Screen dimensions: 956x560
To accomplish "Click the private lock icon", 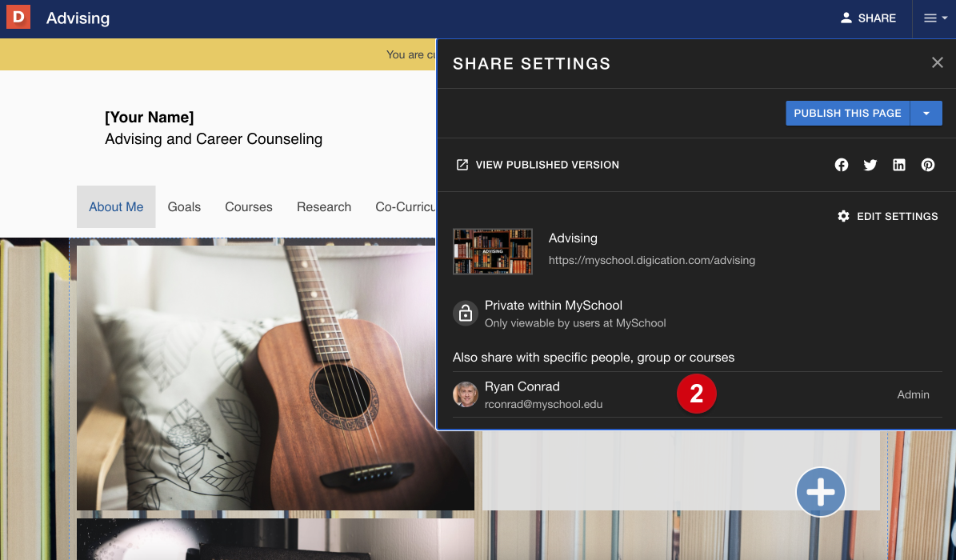I will pos(465,314).
